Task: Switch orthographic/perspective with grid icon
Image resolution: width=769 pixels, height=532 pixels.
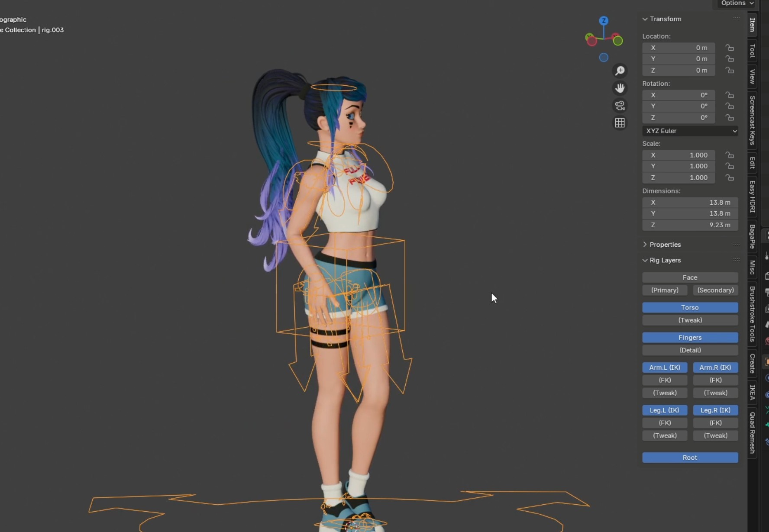Action: pos(620,123)
